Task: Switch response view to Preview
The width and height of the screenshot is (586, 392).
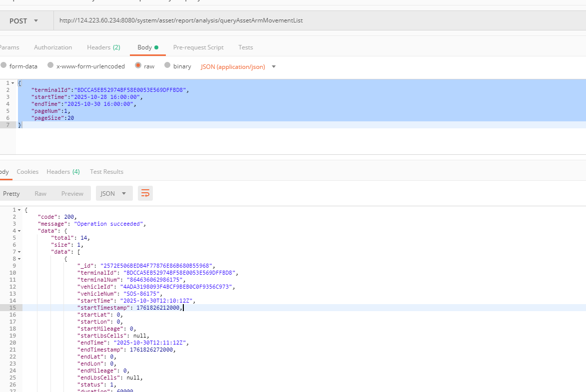Action: 72,194
